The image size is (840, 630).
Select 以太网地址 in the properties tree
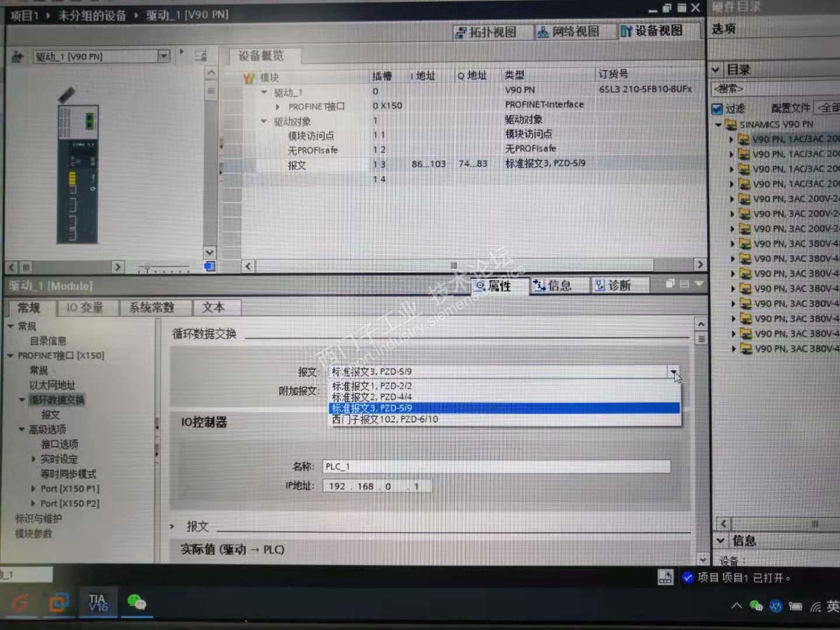[x=52, y=385]
